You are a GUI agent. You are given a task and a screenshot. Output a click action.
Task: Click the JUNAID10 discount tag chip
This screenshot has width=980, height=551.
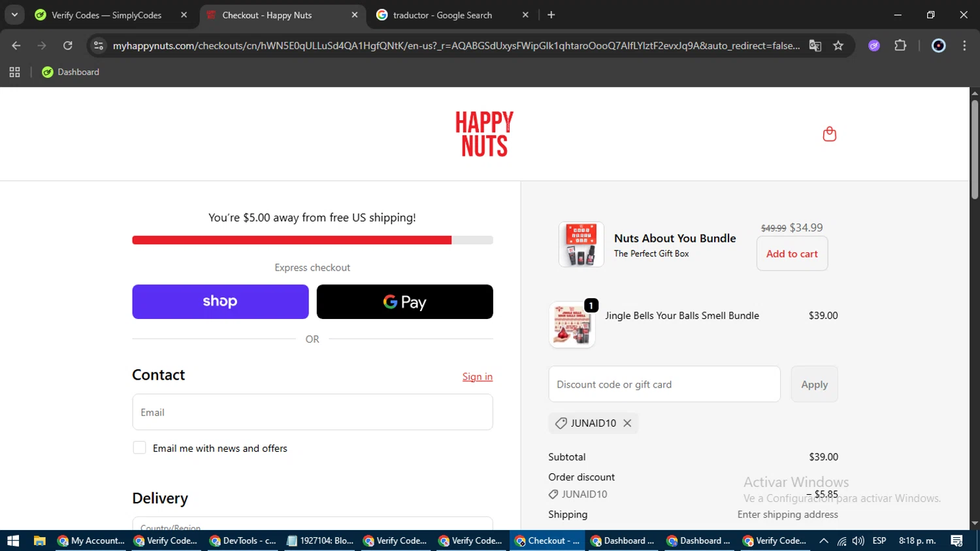click(593, 423)
